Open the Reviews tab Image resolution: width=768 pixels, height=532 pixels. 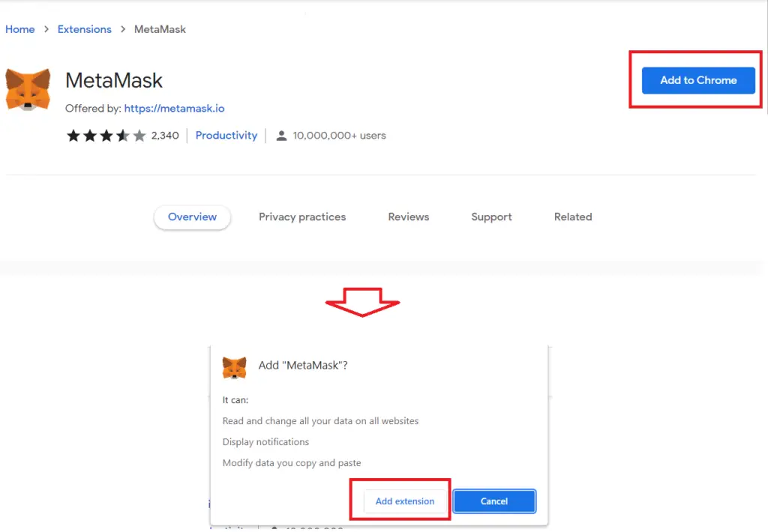(x=409, y=217)
